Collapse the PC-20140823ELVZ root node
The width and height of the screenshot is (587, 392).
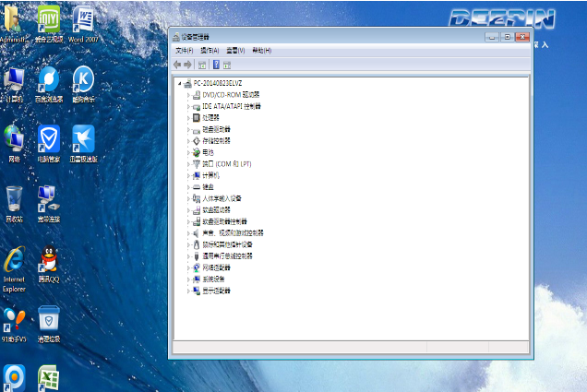coord(180,83)
